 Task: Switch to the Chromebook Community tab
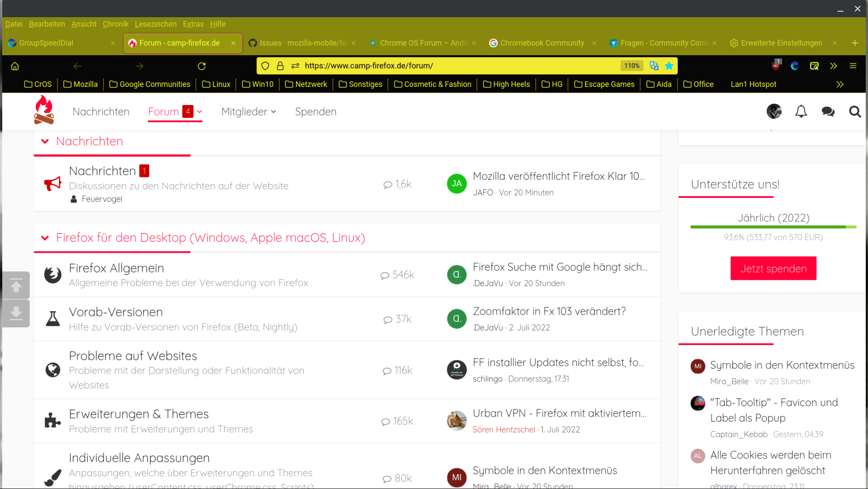click(542, 43)
